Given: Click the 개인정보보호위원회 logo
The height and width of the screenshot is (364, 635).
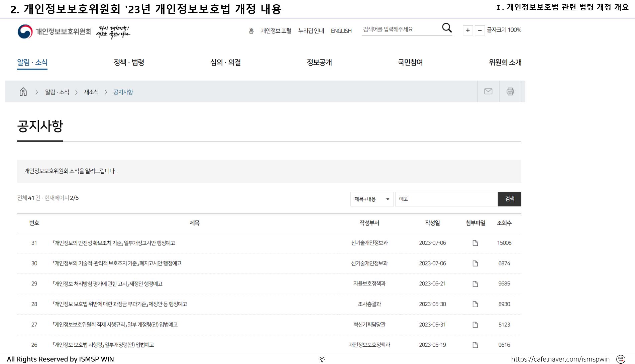Looking at the screenshot, I should pyautogui.click(x=55, y=31).
